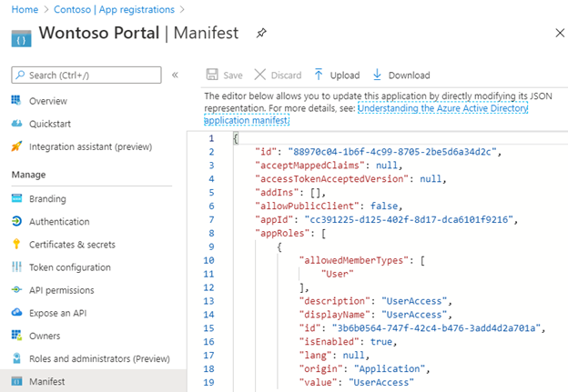This screenshot has width=568, height=392.
Task: Open Expose an API
Action: (58, 313)
